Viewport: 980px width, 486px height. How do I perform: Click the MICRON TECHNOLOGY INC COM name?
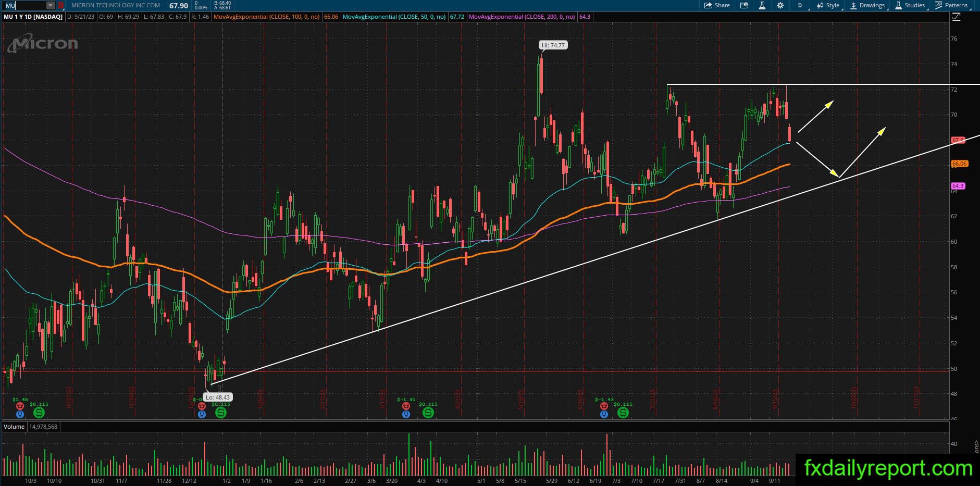pos(116,5)
